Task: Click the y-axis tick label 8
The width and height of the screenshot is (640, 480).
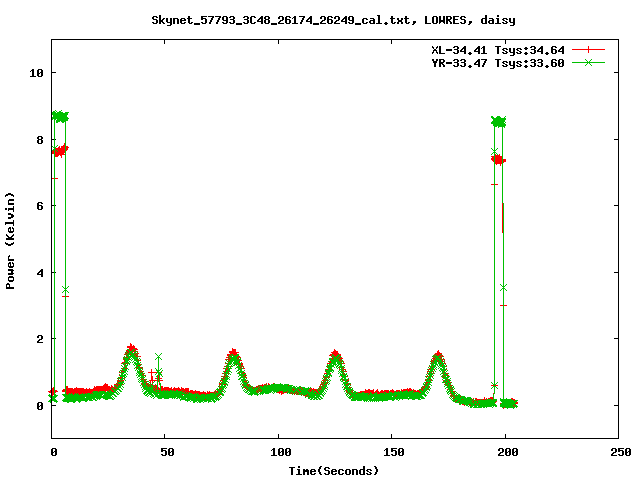Action: click(40, 140)
